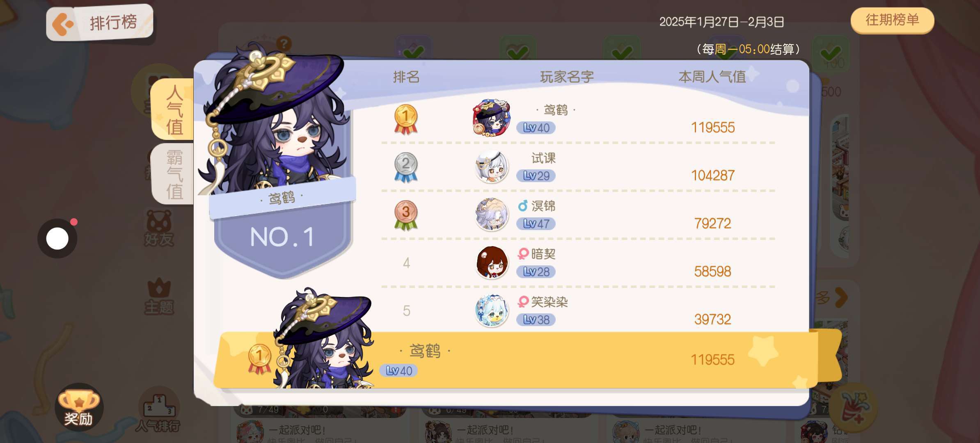Expand more with the orange chevron arrow
The width and height of the screenshot is (980, 443).
(841, 297)
